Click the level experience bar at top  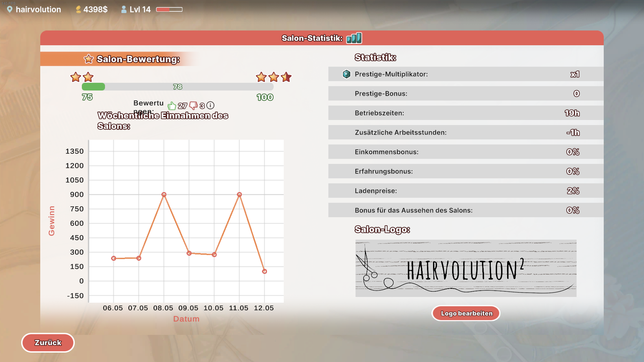click(x=169, y=9)
